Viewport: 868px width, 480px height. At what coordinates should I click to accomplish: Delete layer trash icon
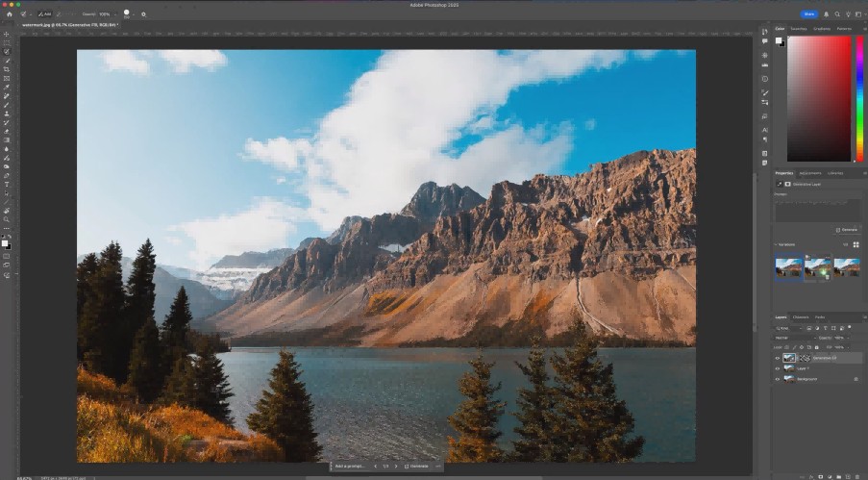[x=856, y=477]
